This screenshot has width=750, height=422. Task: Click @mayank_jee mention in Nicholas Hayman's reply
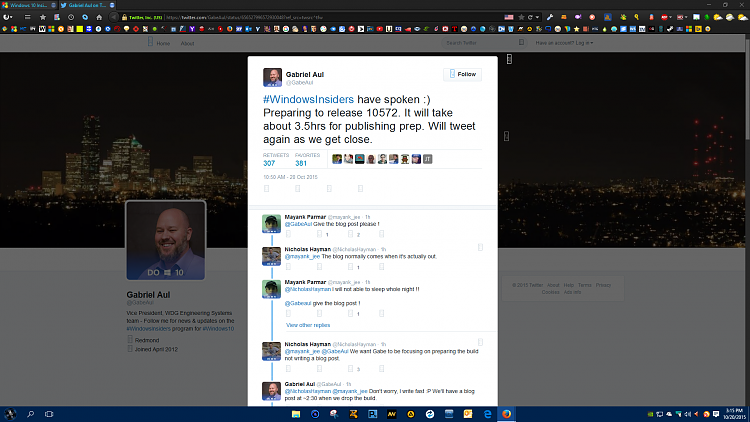(302, 256)
